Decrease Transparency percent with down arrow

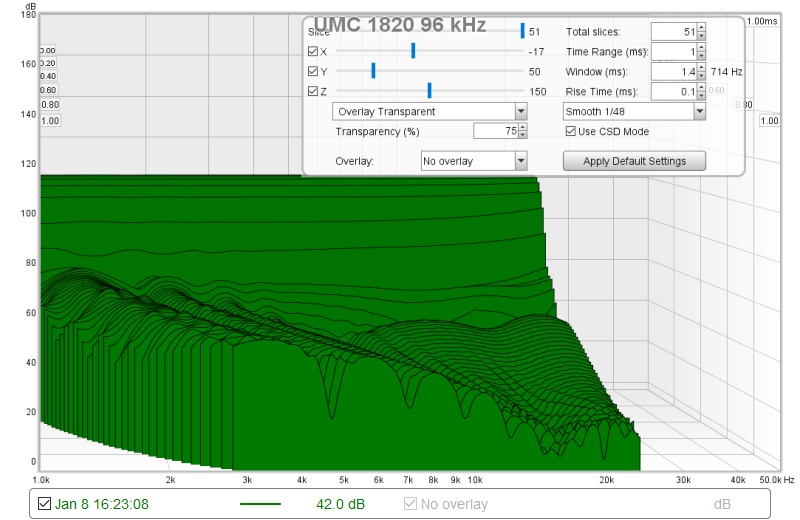523,135
